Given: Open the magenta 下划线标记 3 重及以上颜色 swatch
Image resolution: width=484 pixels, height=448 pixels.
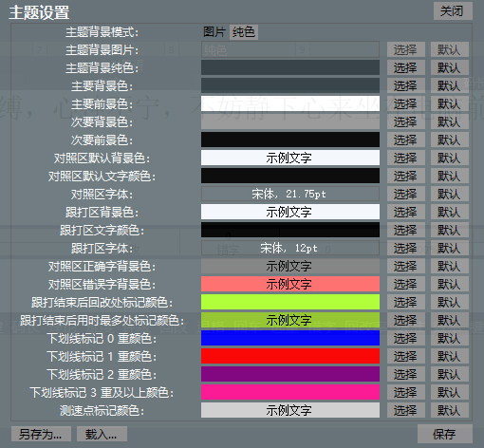Looking at the screenshot, I should coord(290,392).
